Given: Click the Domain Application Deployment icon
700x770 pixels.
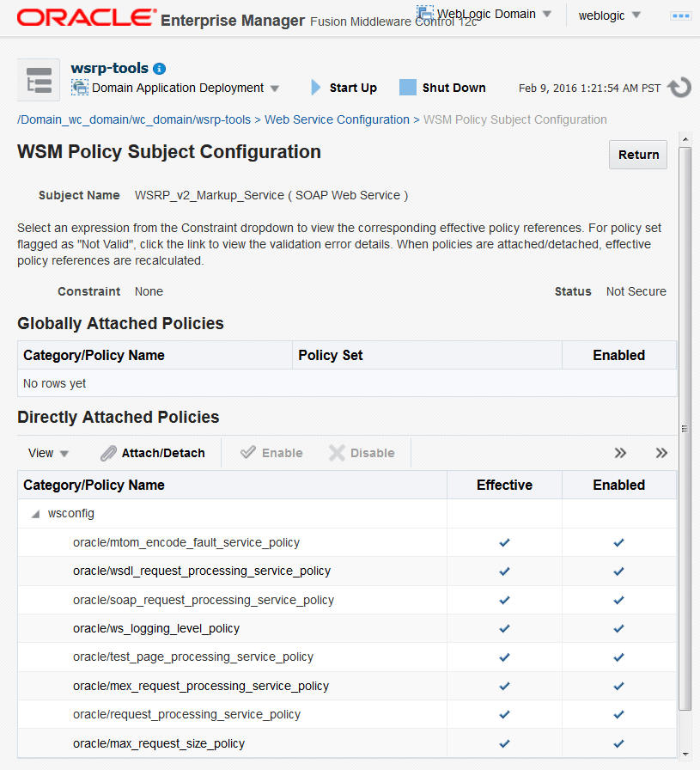Looking at the screenshot, I should point(79,88).
